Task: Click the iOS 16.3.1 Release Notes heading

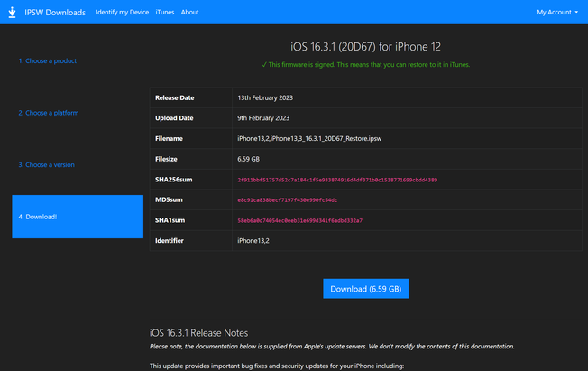Action: pyautogui.click(x=198, y=333)
